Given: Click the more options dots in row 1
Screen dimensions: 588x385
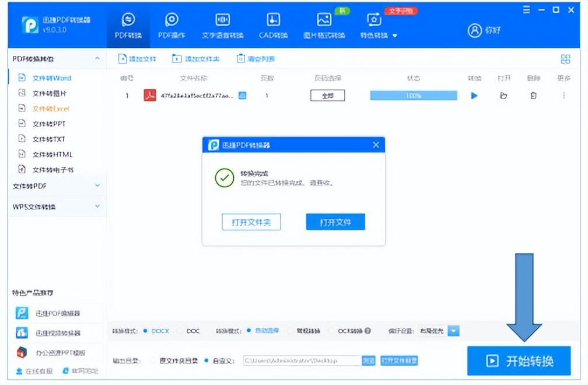Looking at the screenshot, I should click(x=563, y=96).
